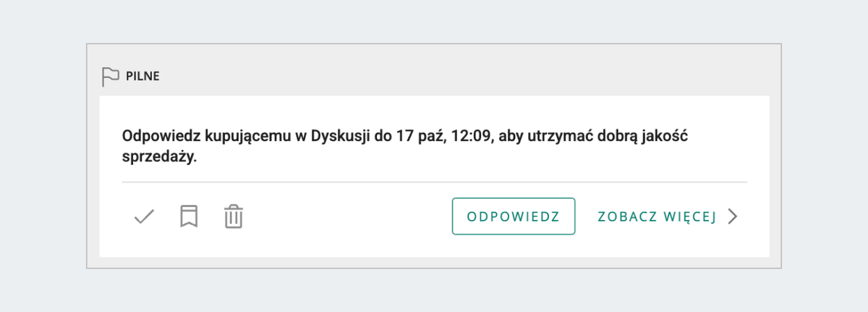Open the ZOBACZ WIĘCEJ link

657,216
